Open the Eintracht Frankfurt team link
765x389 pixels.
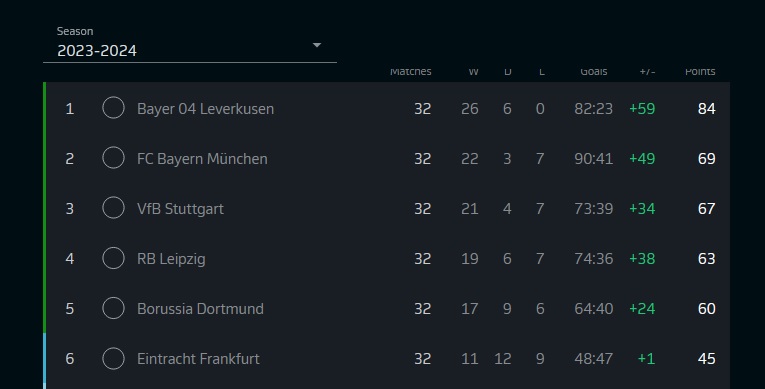tap(198, 359)
